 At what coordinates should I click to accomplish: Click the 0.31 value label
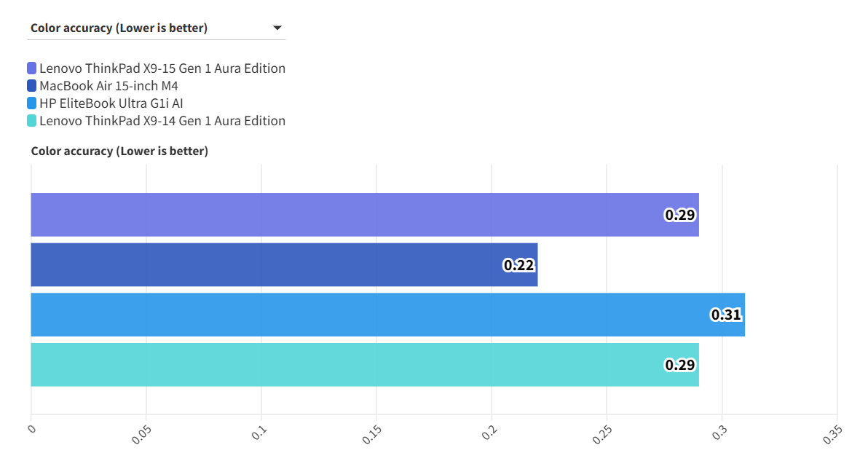tap(726, 315)
